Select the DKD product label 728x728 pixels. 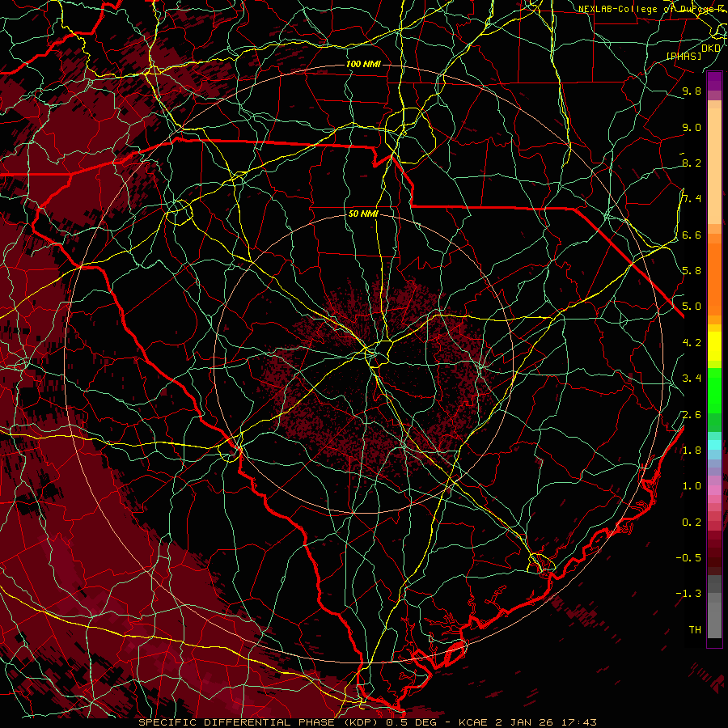click(711, 49)
